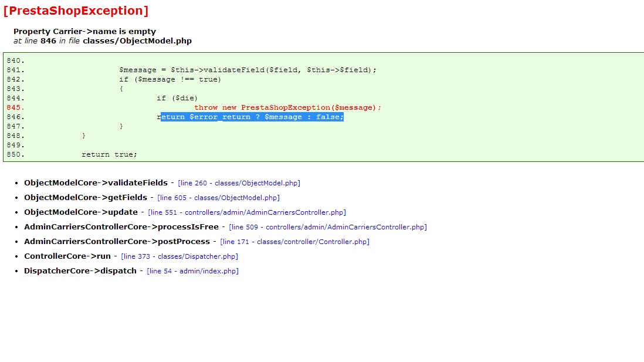Image resolution: width=644 pixels, height=362 pixels.
Task: Click 'if ($message !== true)' code line
Action: [170, 79]
